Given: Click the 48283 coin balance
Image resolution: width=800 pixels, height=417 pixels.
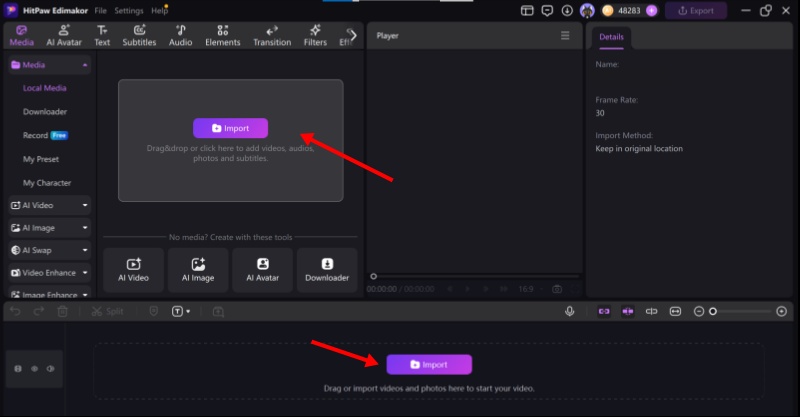Looking at the screenshot, I should [629, 11].
